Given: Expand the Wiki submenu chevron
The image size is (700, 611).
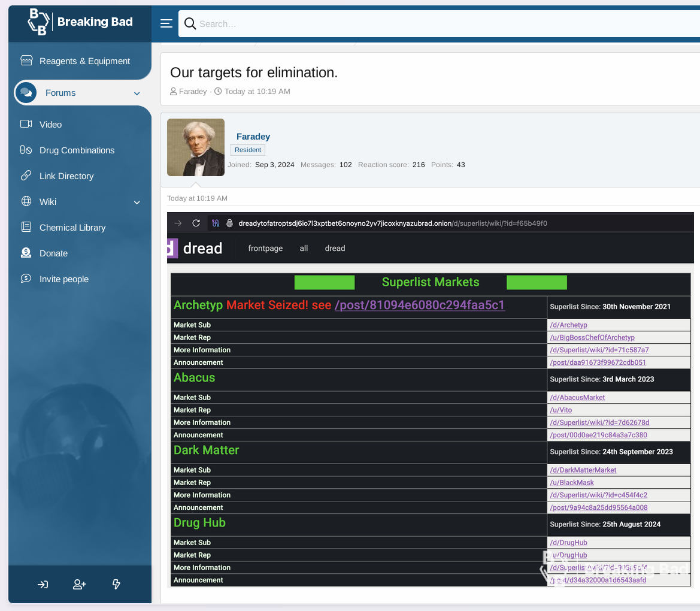Looking at the screenshot, I should 137,202.
